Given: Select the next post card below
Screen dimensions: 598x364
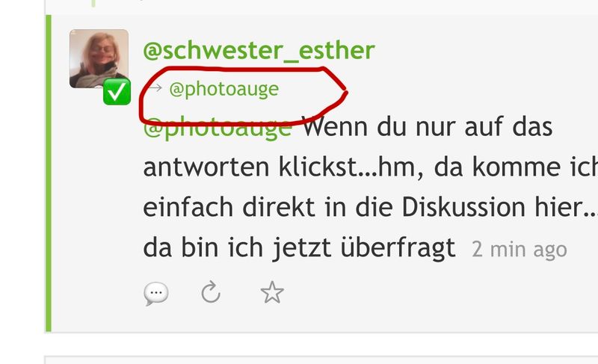Looking at the screenshot, I should pos(321,360).
